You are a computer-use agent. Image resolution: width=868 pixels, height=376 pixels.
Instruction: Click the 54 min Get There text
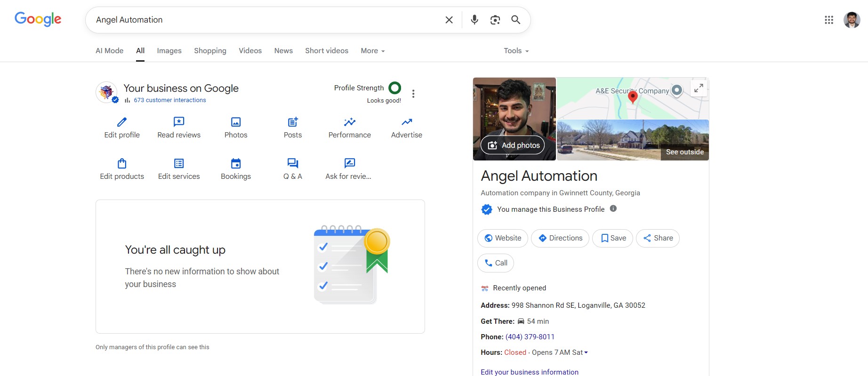click(538, 321)
